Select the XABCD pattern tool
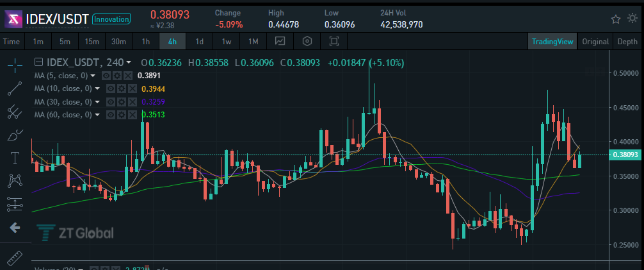 tap(15, 180)
